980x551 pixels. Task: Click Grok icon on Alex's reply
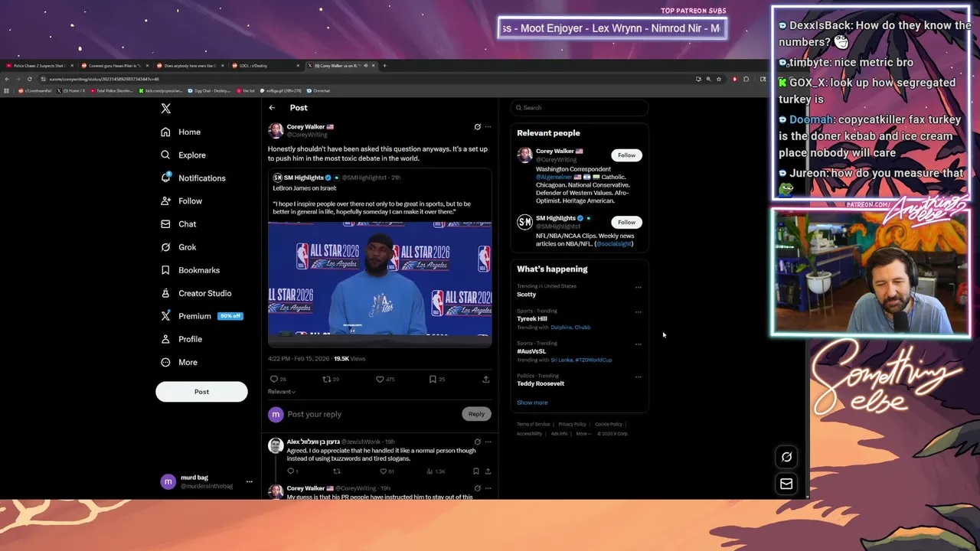[x=477, y=442]
